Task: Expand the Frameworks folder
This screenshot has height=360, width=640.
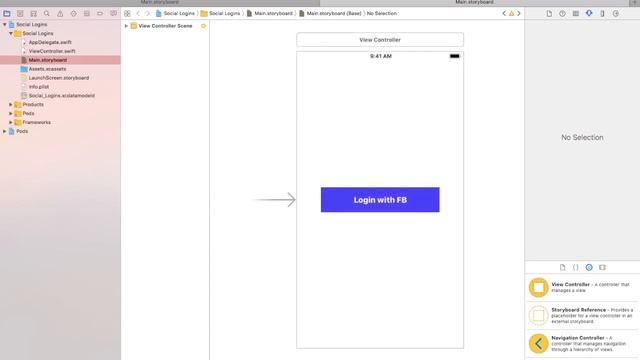Action: coord(11,122)
